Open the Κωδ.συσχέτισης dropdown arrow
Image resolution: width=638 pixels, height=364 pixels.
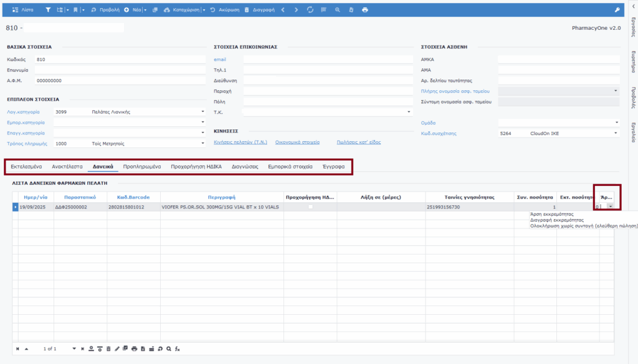click(x=616, y=133)
